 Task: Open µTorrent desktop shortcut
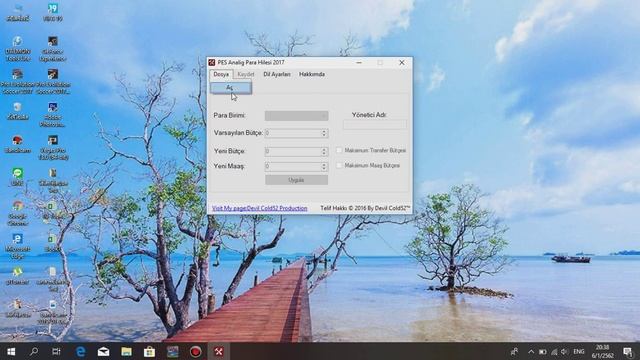pos(17,276)
